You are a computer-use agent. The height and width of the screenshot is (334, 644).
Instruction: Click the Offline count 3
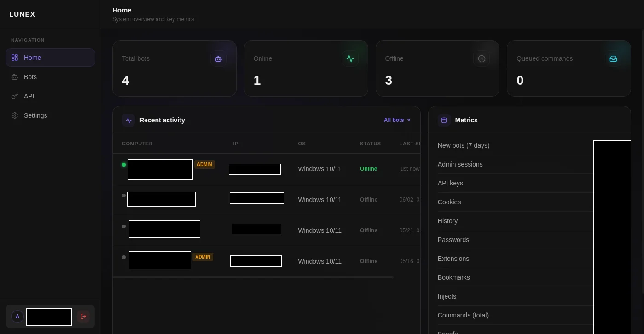(x=389, y=81)
